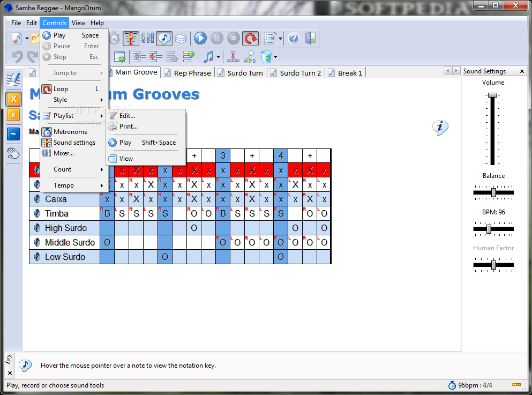Screen dimensions: 532x395
Task: Expand the music note dropdown arrow
Action: click(218, 57)
